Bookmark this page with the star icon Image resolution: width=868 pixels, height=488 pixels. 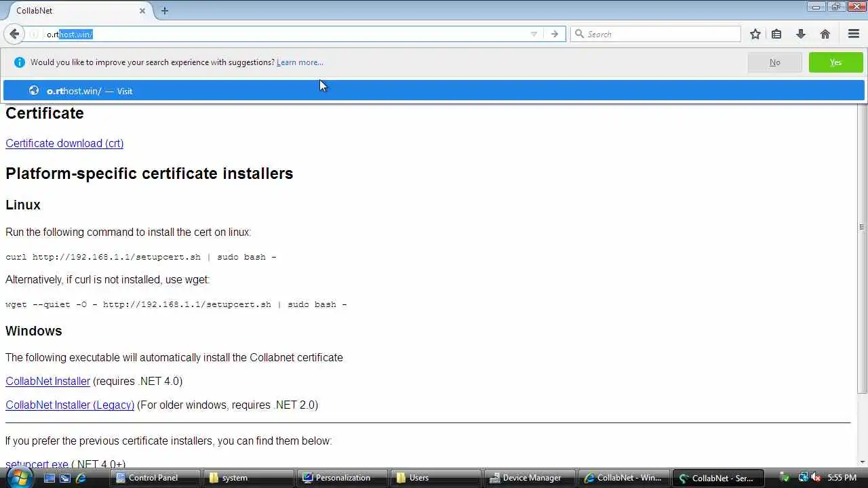point(755,34)
